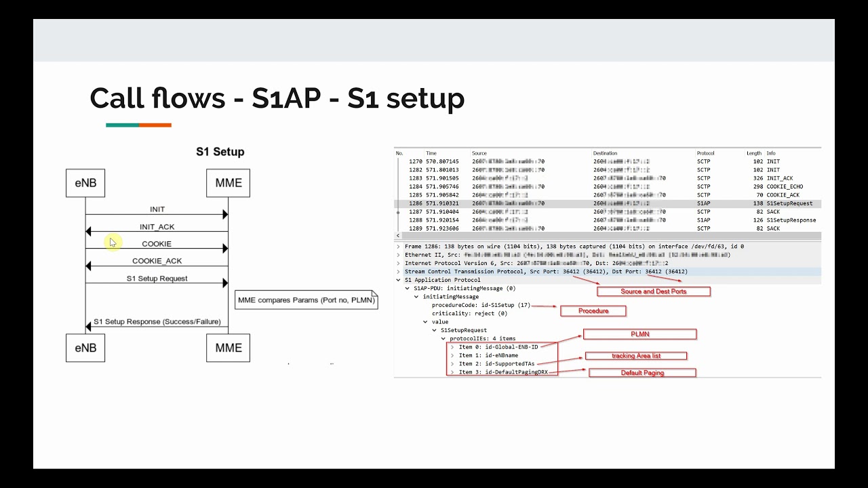Click the bottom MME box in diagram

tap(228, 347)
